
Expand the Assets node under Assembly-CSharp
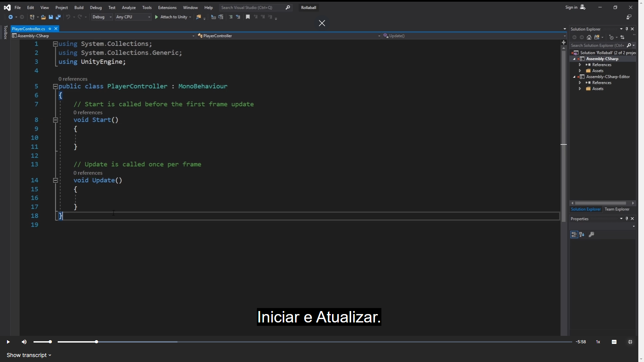point(580,71)
